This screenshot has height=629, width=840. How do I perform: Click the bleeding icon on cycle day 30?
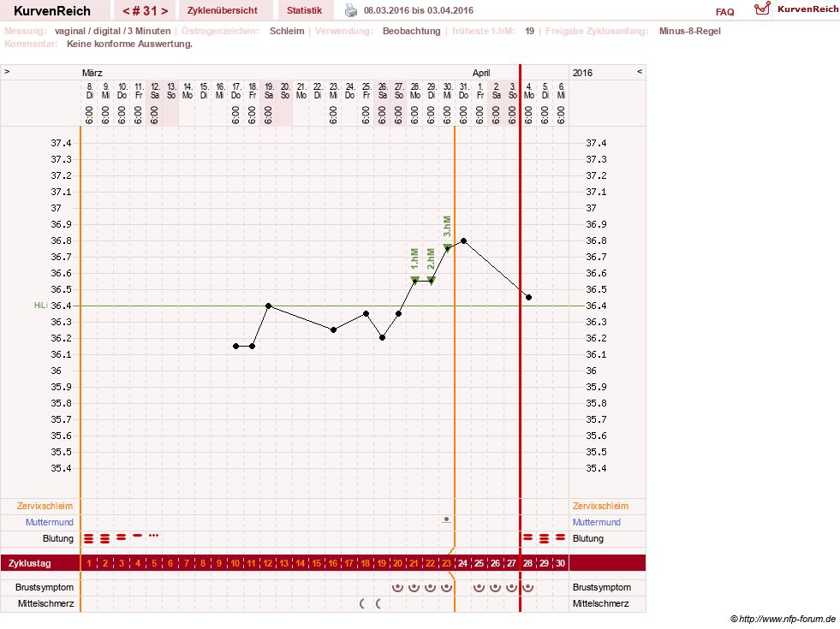click(560, 537)
